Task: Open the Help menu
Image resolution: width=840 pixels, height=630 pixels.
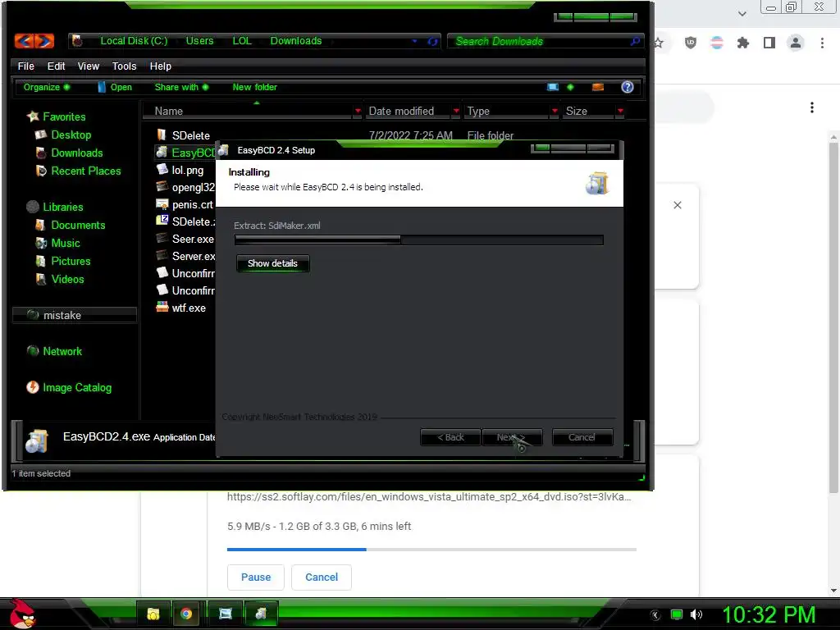Action: coord(160,66)
